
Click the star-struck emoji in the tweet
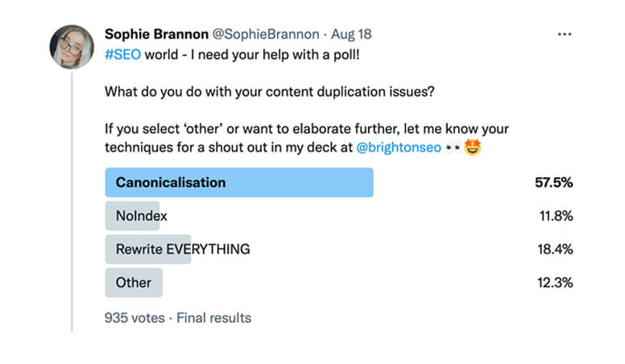473,149
